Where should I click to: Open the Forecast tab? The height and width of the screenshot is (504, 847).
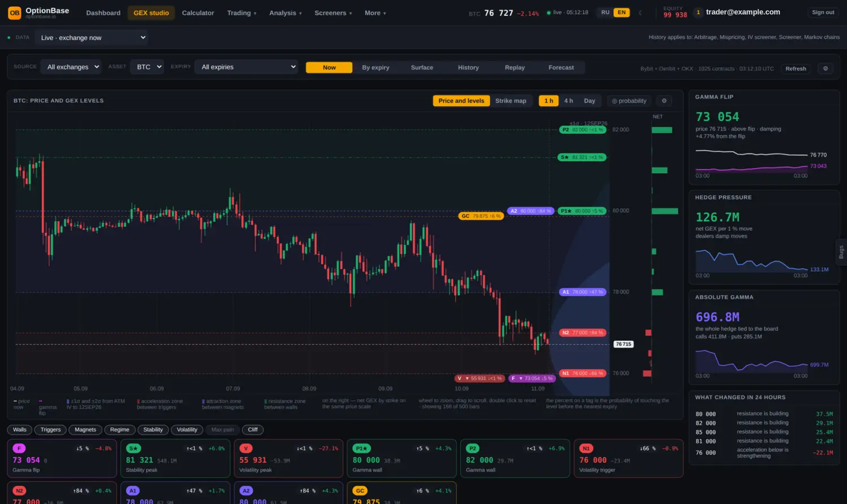point(561,68)
